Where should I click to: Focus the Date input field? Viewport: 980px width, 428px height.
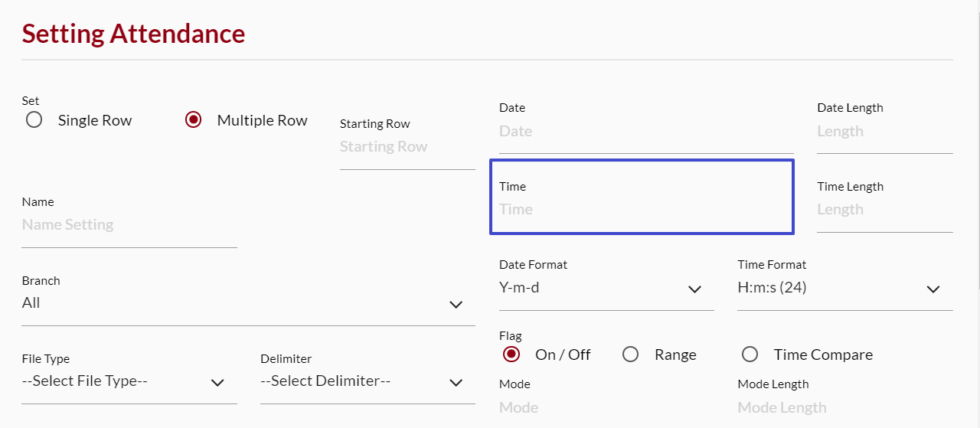(646, 132)
